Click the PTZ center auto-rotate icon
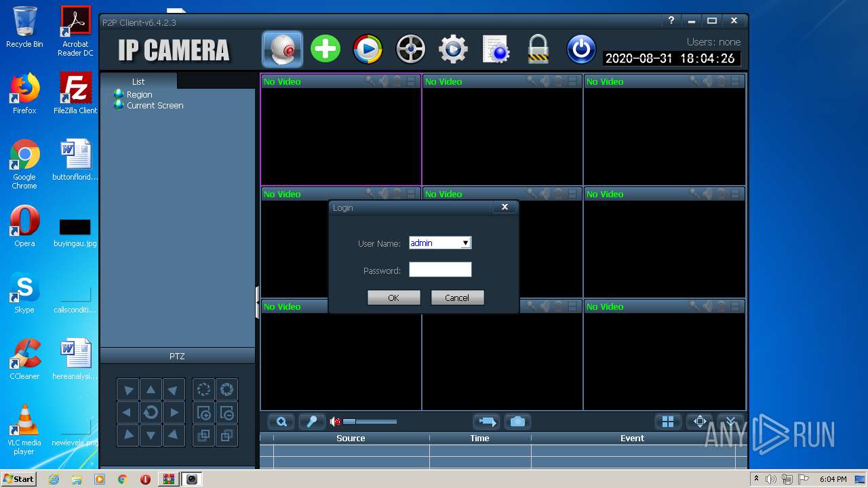Viewport: 868px width, 488px height. coord(151,412)
